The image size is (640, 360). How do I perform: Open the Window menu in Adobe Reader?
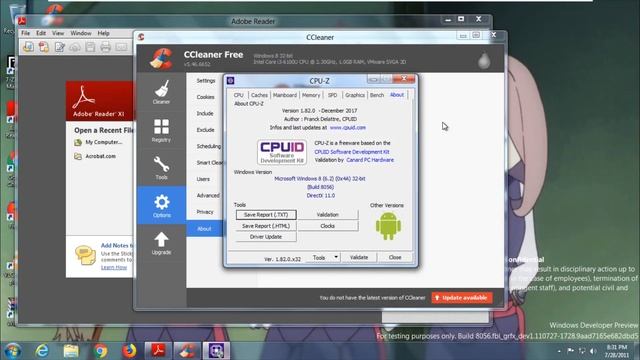point(81,33)
